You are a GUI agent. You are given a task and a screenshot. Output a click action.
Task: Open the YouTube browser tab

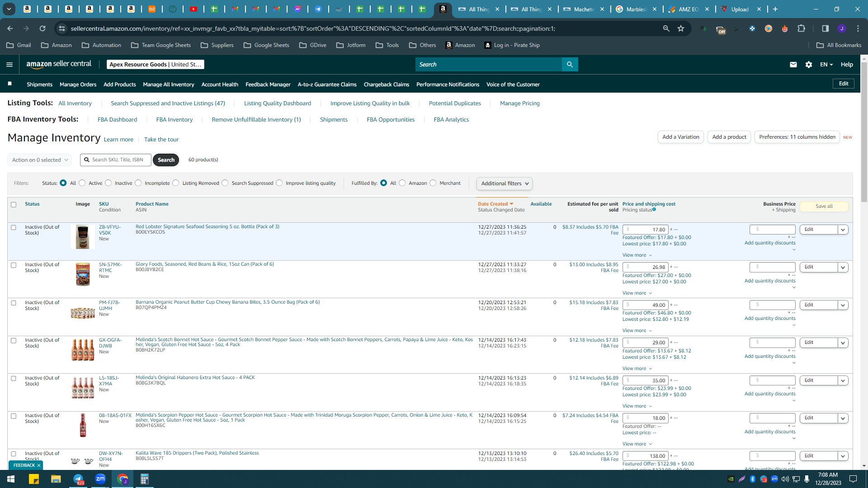pos(193,9)
